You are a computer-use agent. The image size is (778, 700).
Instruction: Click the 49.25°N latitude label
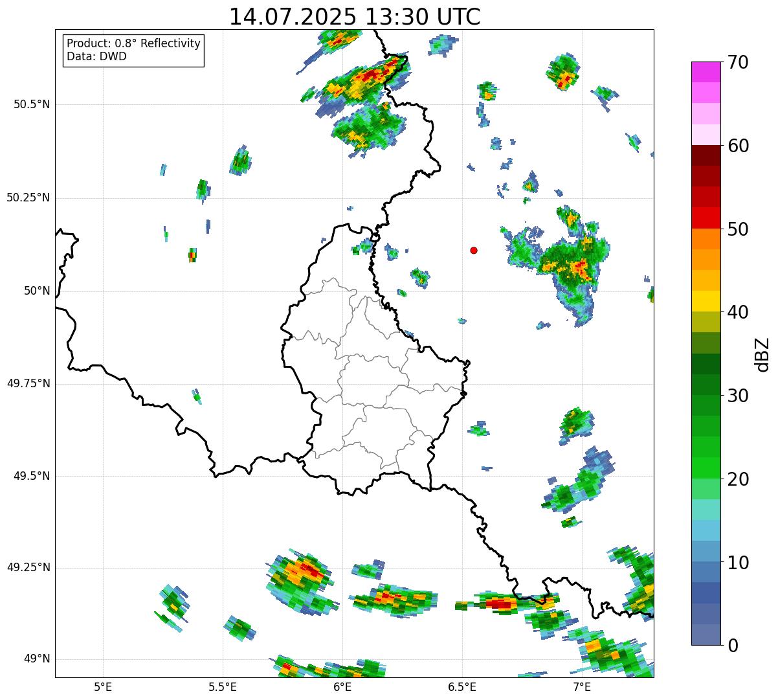(28, 567)
